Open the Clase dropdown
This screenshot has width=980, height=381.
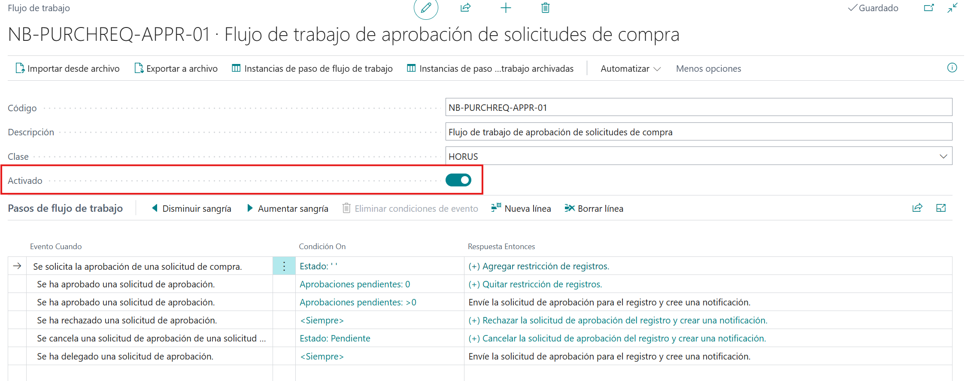tap(943, 156)
